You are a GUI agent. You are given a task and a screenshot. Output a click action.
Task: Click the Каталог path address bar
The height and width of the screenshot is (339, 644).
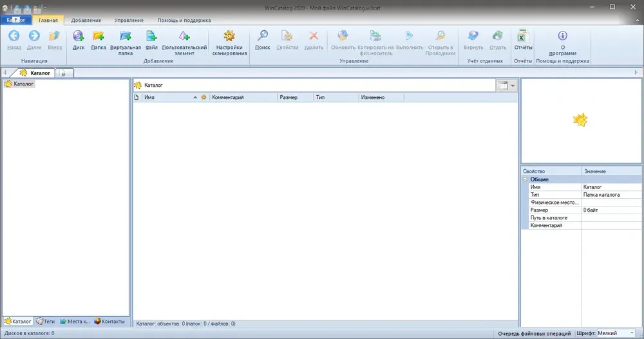[x=314, y=86]
